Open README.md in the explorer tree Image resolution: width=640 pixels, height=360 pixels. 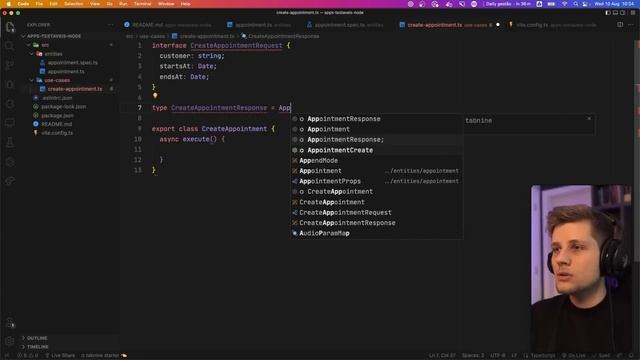point(56,124)
